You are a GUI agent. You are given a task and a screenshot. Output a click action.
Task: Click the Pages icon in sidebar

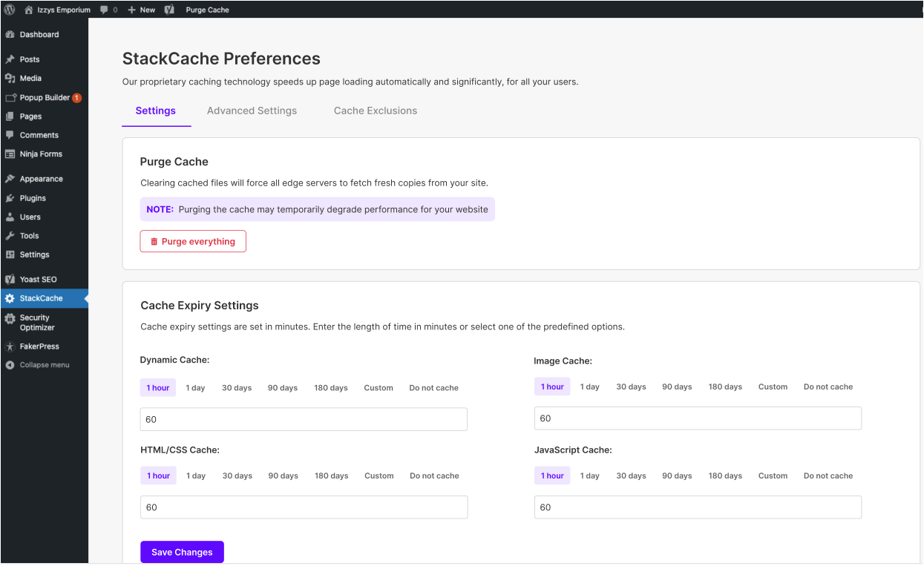tap(10, 116)
